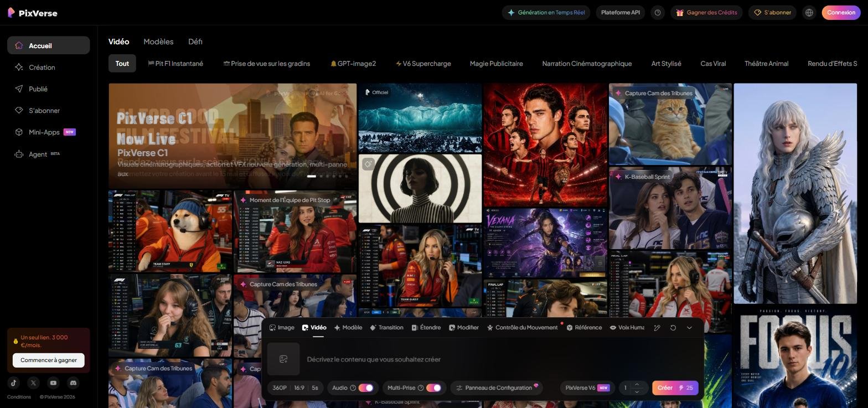
Task: Open the Officiel ice wave thumbnail
Action: click(420, 118)
